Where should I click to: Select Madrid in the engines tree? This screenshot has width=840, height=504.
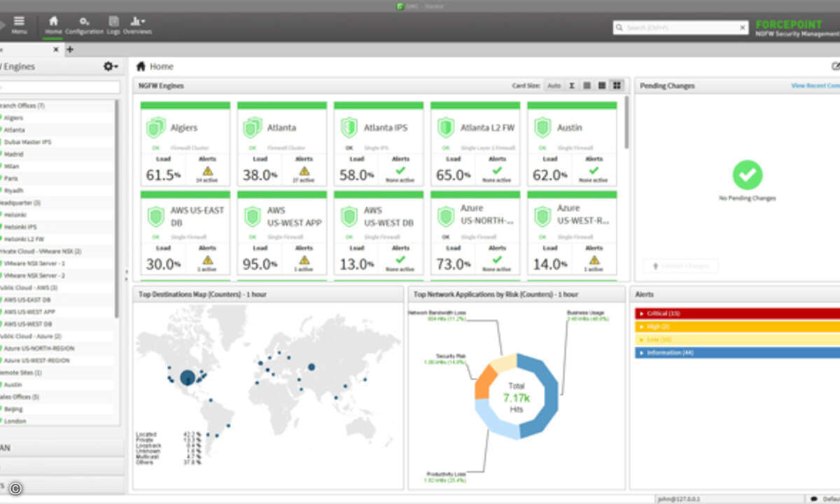click(13, 154)
